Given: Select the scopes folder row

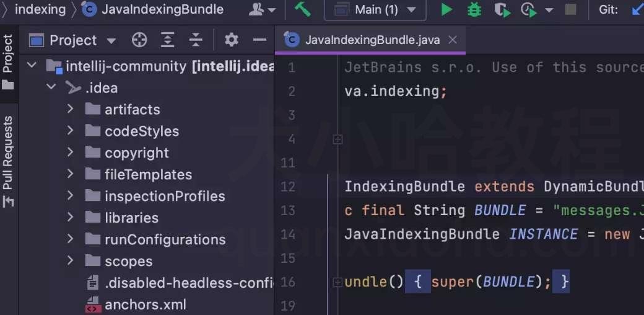Looking at the screenshot, I should point(147,261).
